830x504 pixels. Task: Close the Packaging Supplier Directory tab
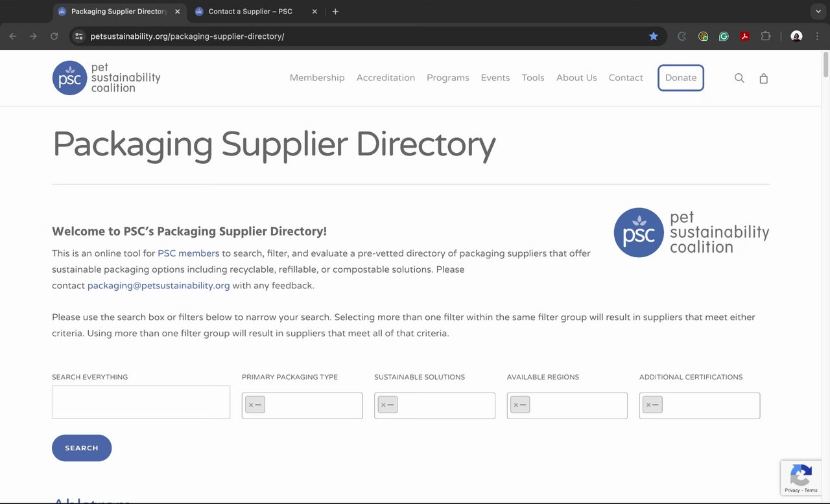coord(178,12)
